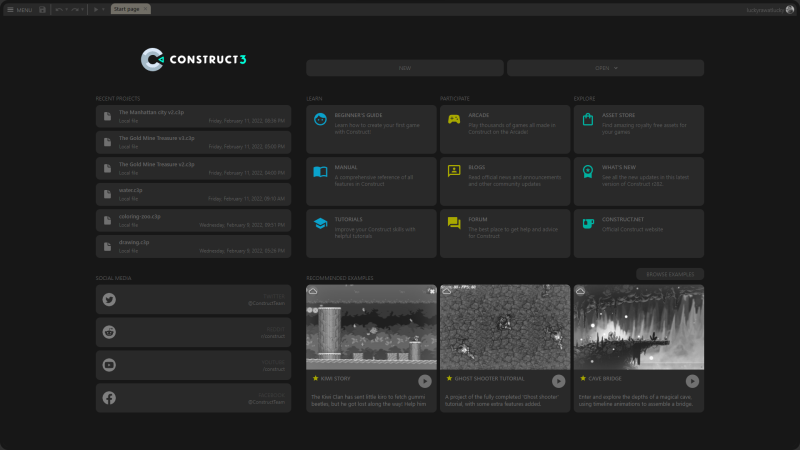The width and height of the screenshot is (800, 450).
Task: Open the user account avatar
Action: [790, 10]
